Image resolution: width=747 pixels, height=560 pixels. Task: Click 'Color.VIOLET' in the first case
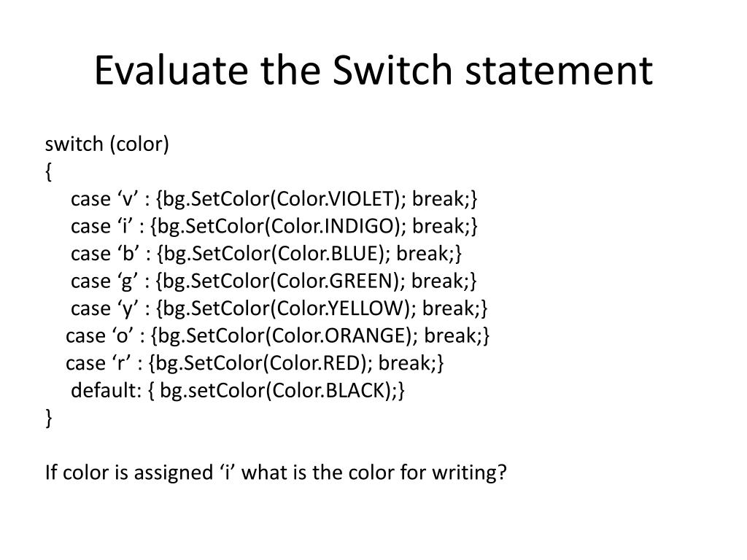click(x=336, y=199)
